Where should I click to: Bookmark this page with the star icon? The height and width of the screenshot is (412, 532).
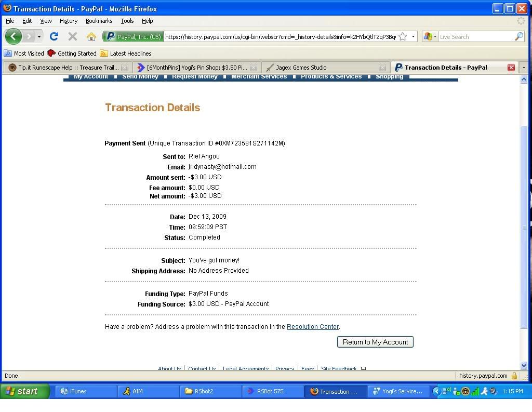coord(403,36)
